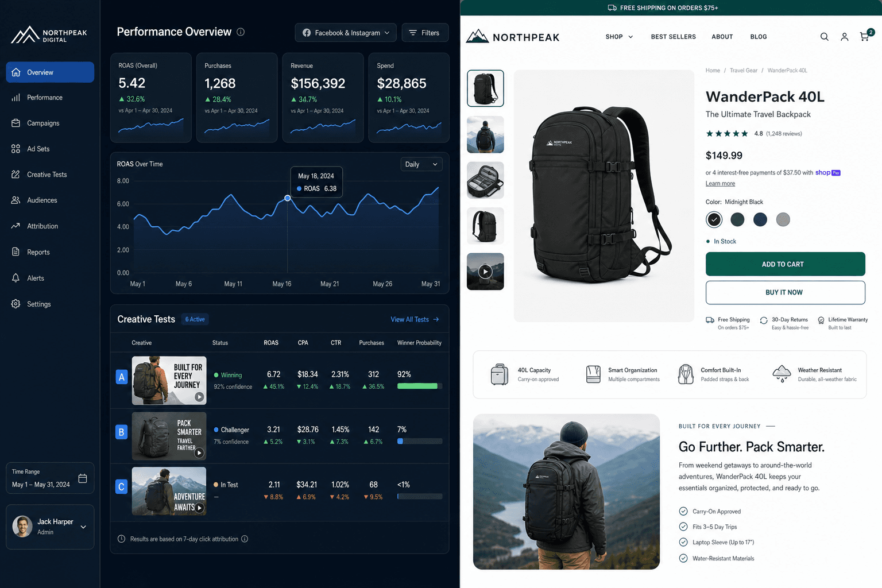Open the shopping cart icon
Image resolution: width=882 pixels, height=588 pixels.
[865, 37]
